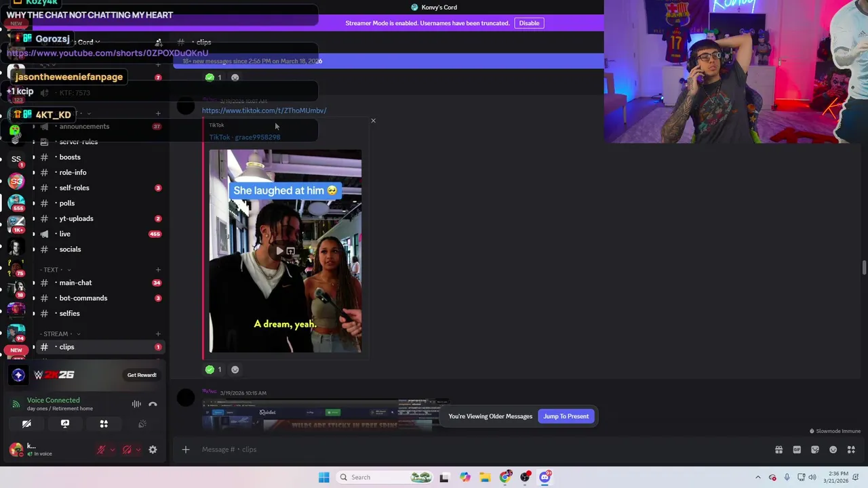
Task: Click the plus attachment button beside message box
Action: (185, 449)
